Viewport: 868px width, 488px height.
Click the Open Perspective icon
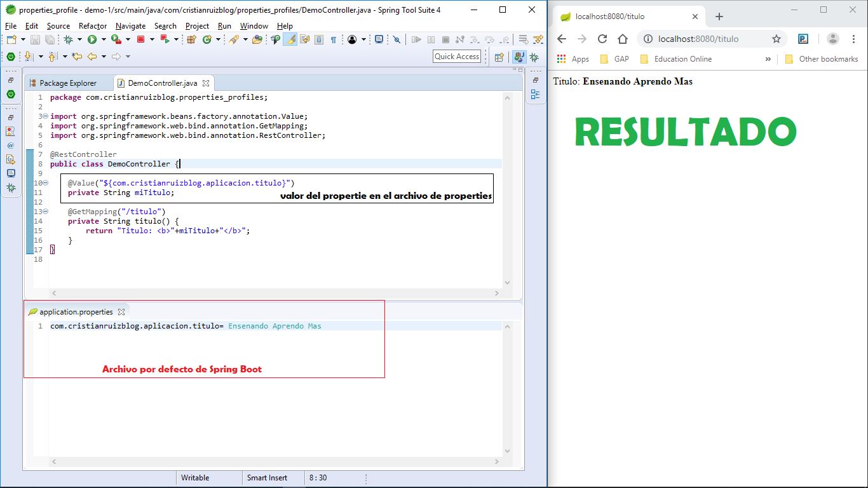[x=499, y=57]
